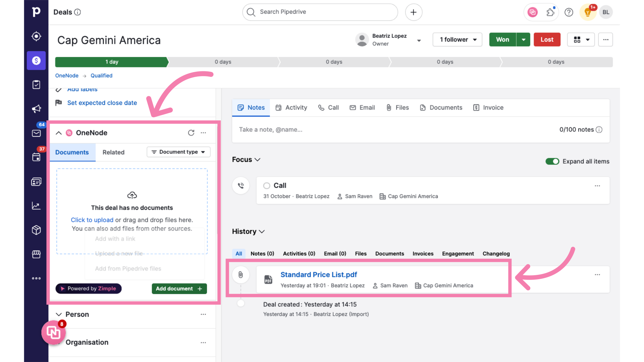Open Standard Price List.pdf row options
The height and width of the screenshot is (362, 644).
point(597,275)
